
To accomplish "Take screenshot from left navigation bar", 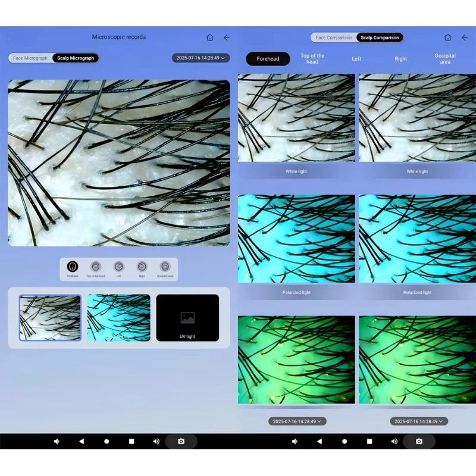I will [181, 441].
